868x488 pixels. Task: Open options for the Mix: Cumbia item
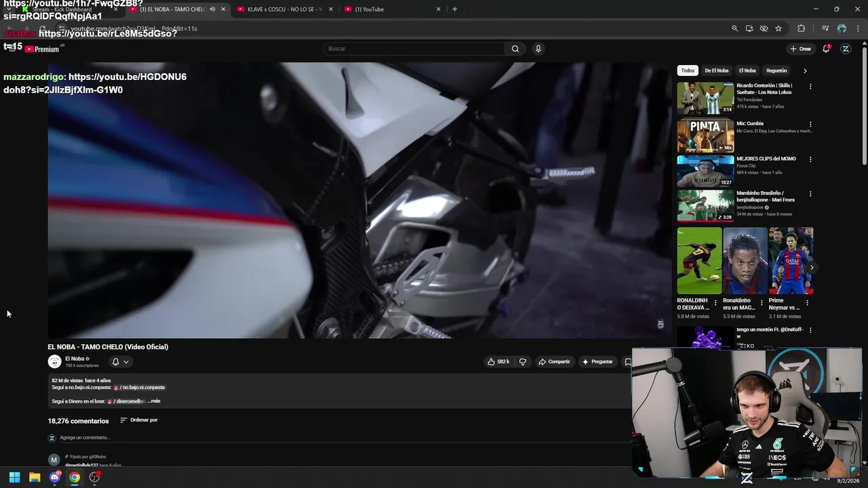[x=810, y=125]
